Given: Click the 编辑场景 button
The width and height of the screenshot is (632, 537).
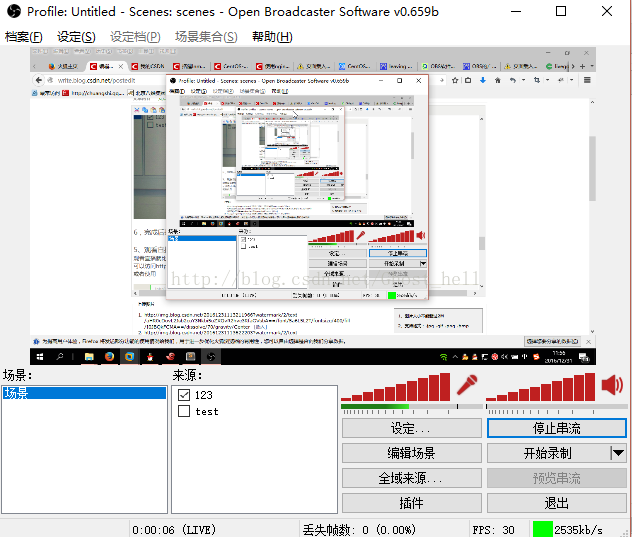Looking at the screenshot, I should pos(412,453).
